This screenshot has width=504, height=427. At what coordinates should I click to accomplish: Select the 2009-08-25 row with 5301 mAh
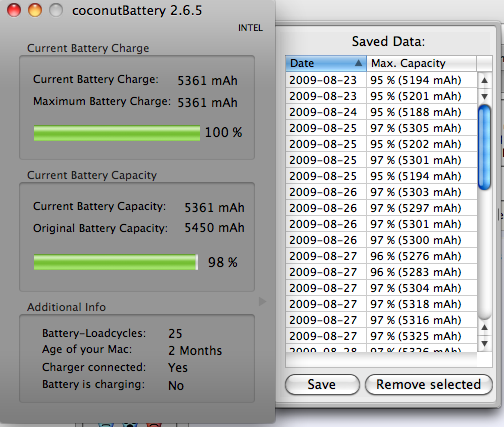pos(381,160)
